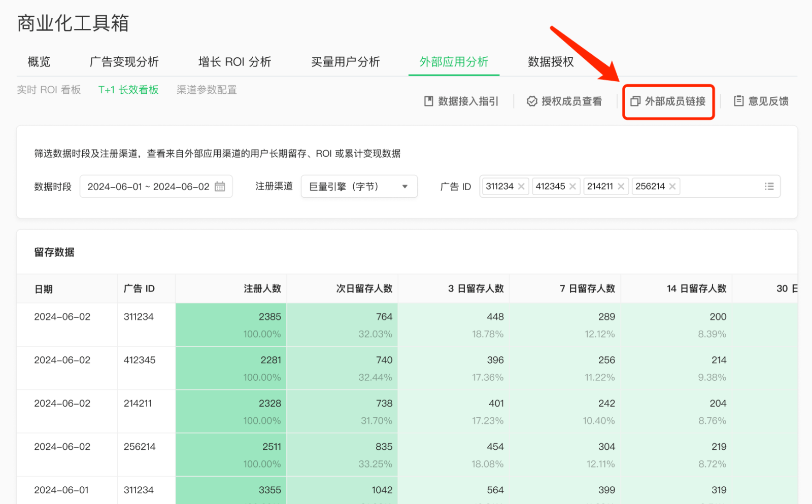Open the 数据时段 date range picker
Screen dimensions: 812x504
[x=148, y=187]
